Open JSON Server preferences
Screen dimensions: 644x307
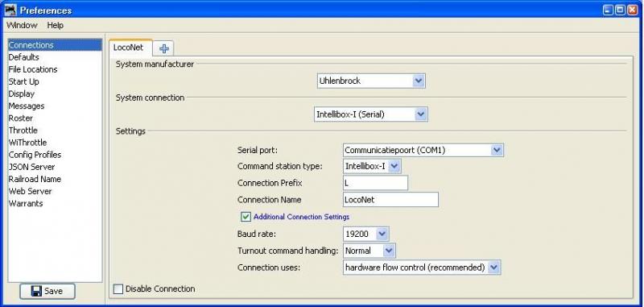[55, 167]
